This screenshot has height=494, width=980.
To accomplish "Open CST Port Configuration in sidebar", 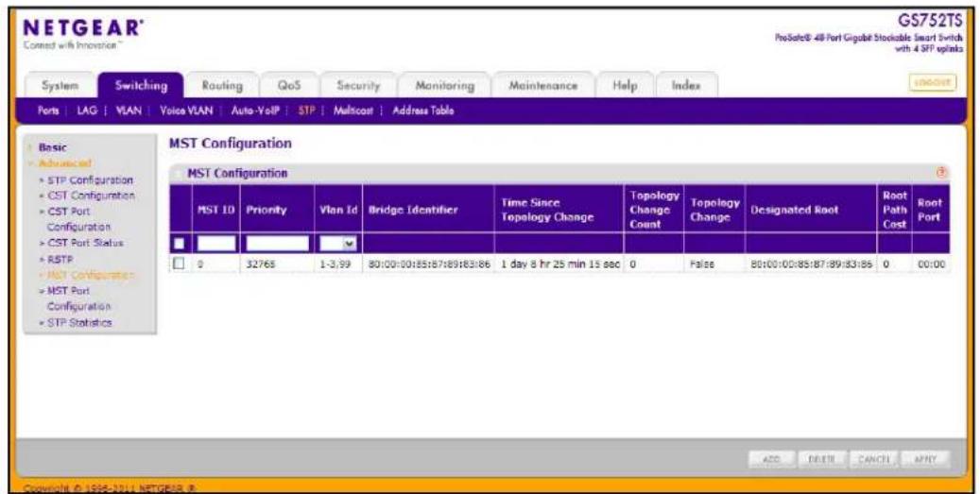I will pos(78,219).
